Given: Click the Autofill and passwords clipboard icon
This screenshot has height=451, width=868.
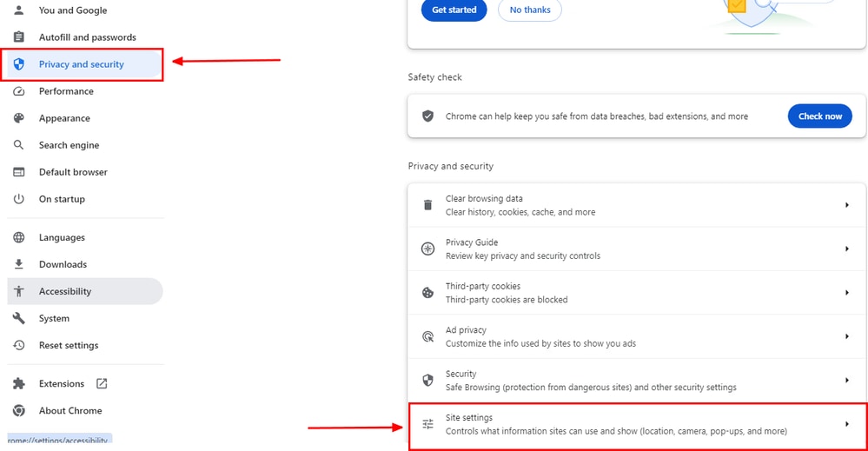Looking at the screenshot, I should coord(19,37).
